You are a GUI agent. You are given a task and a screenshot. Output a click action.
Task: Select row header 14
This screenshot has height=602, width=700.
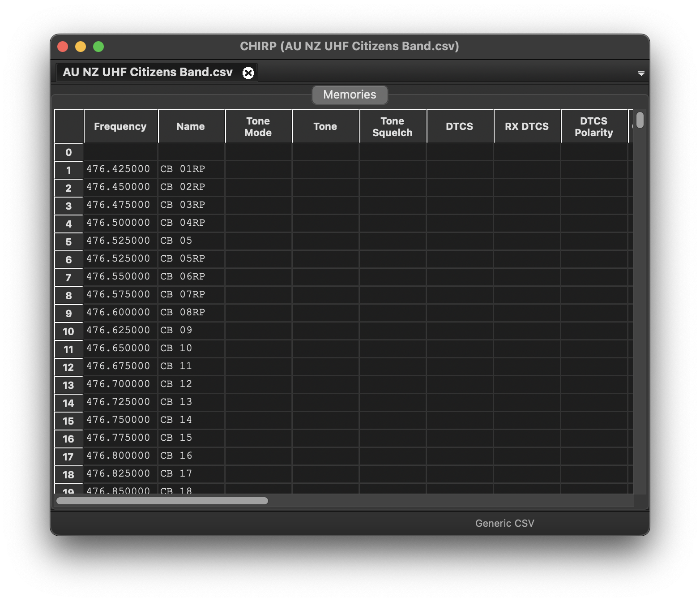(68, 403)
